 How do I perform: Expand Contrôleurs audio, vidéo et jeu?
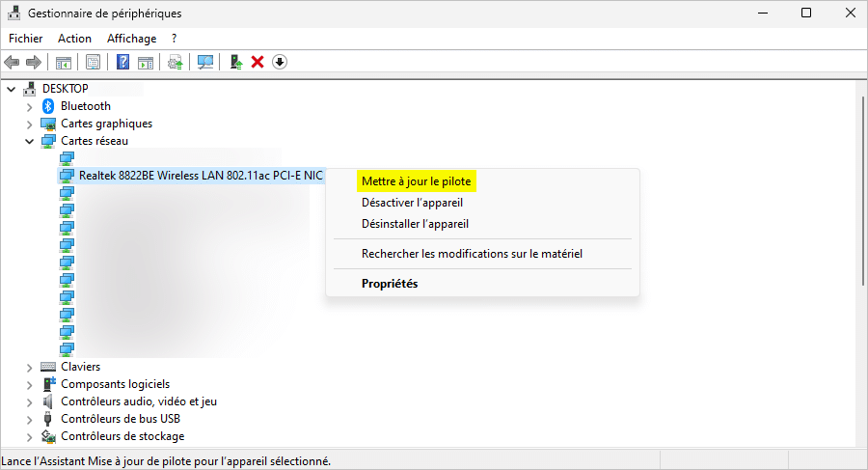[30, 401]
